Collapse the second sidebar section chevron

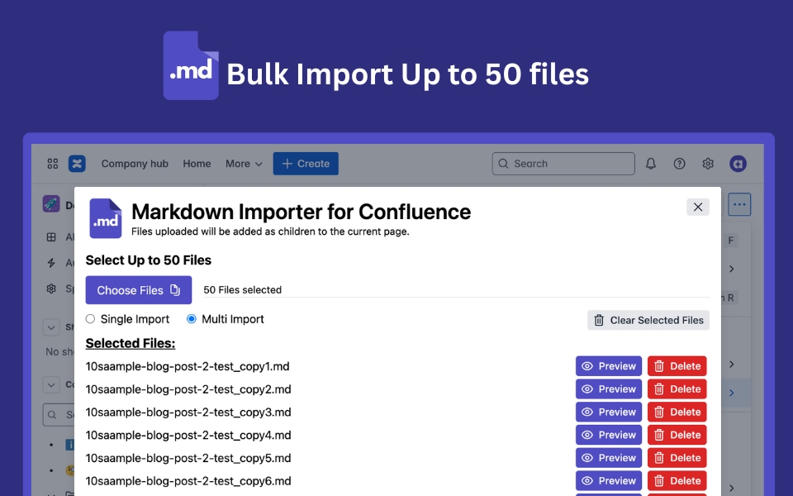[51, 385]
